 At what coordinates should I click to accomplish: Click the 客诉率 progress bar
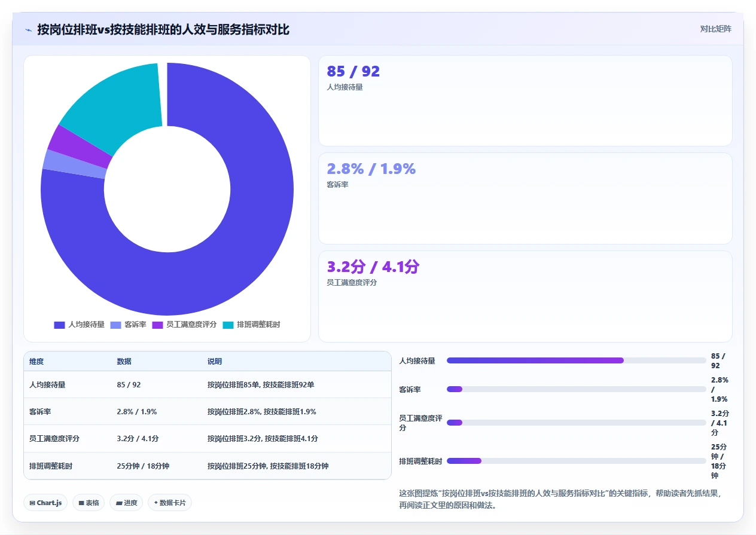click(x=577, y=389)
